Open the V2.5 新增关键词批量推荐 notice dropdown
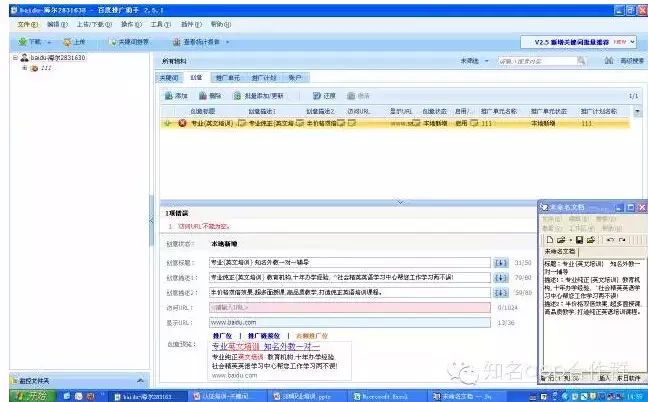 coord(632,42)
